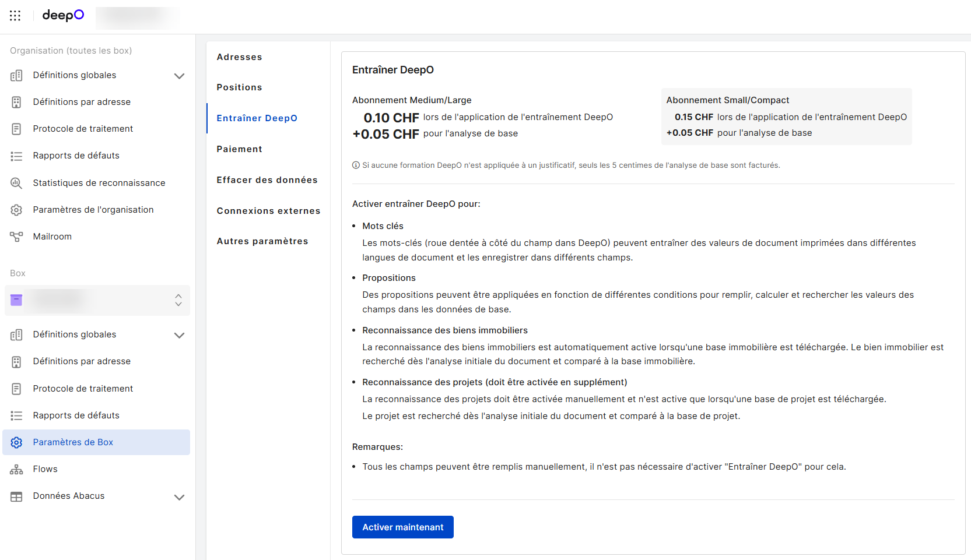971x560 pixels.
Task: Click the "Entraîner DeepO" panel title
Action: pos(393,70)
